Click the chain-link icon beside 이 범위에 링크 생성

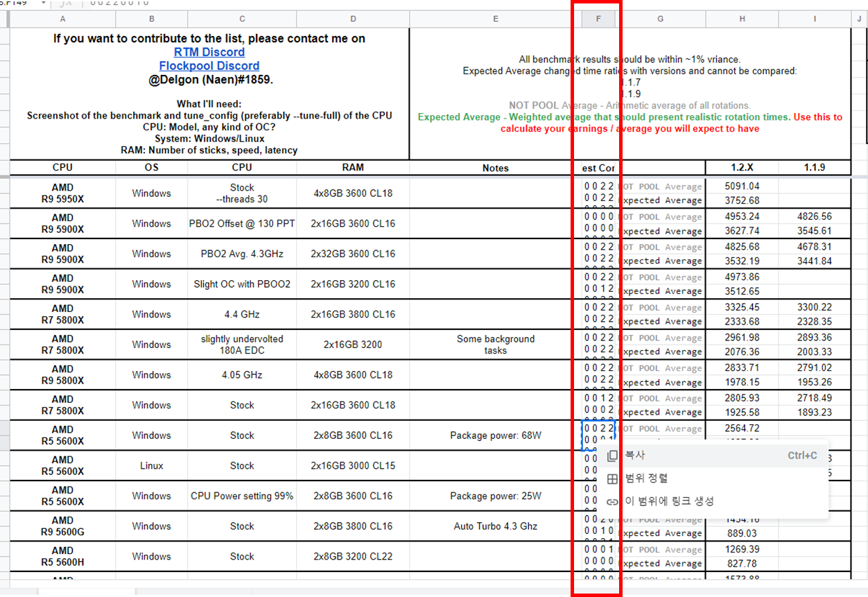612,501
